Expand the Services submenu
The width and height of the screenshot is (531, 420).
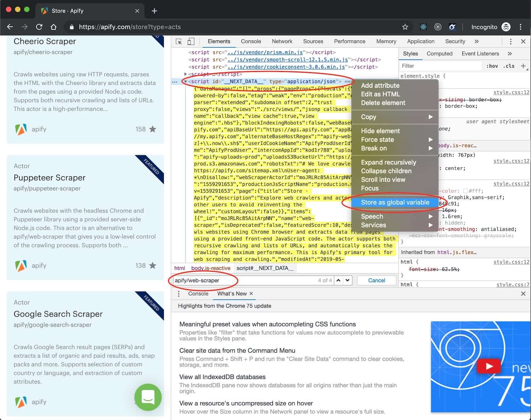395,225
